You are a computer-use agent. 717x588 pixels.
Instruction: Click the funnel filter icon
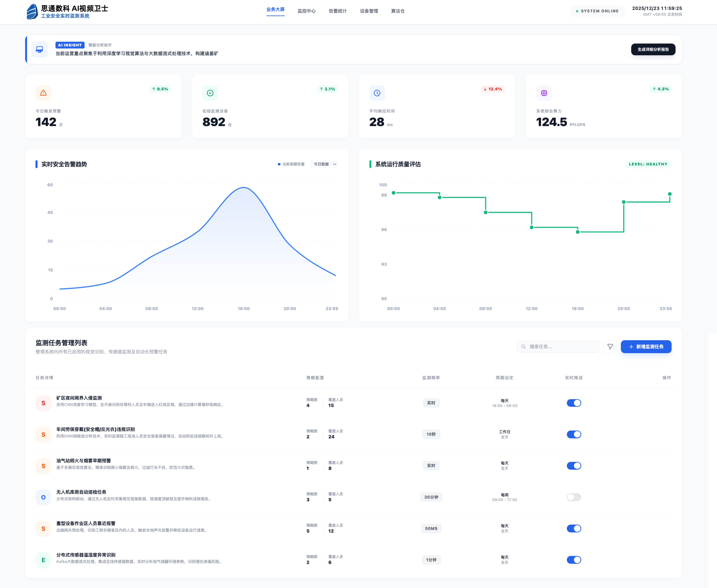(610, 346)
